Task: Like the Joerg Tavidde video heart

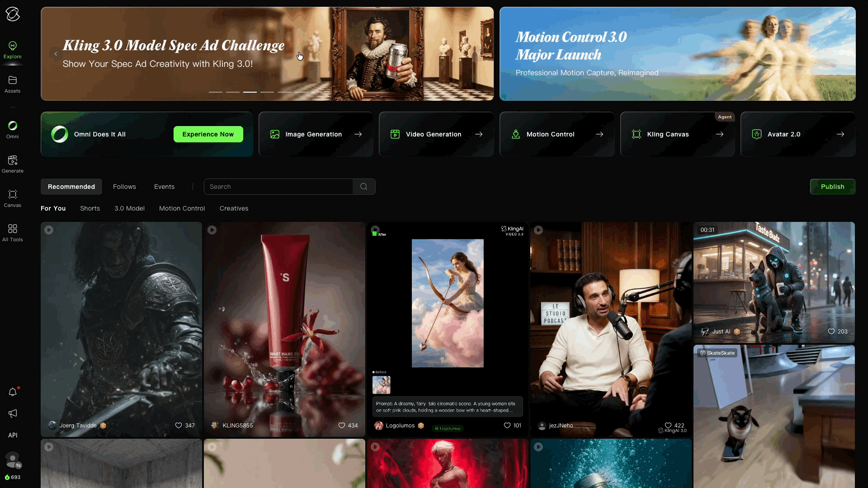Action: coord(179,426)
